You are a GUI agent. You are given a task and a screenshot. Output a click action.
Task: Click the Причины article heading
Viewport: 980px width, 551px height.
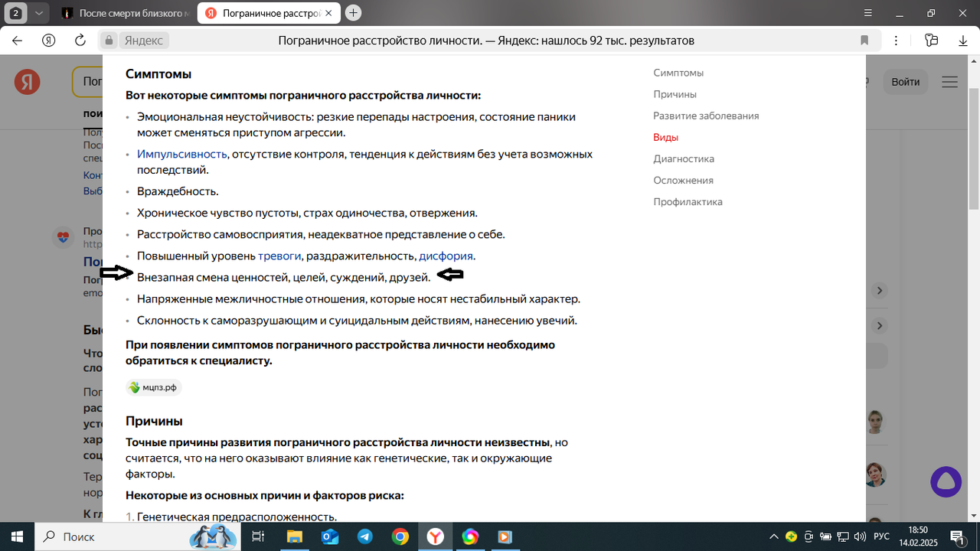click(x=154, y=421)
